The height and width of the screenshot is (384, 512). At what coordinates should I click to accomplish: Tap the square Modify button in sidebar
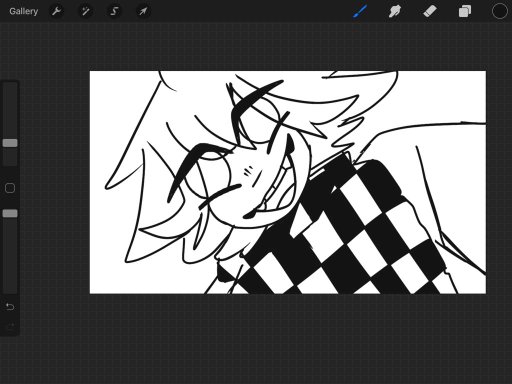(x=10, y=188)
